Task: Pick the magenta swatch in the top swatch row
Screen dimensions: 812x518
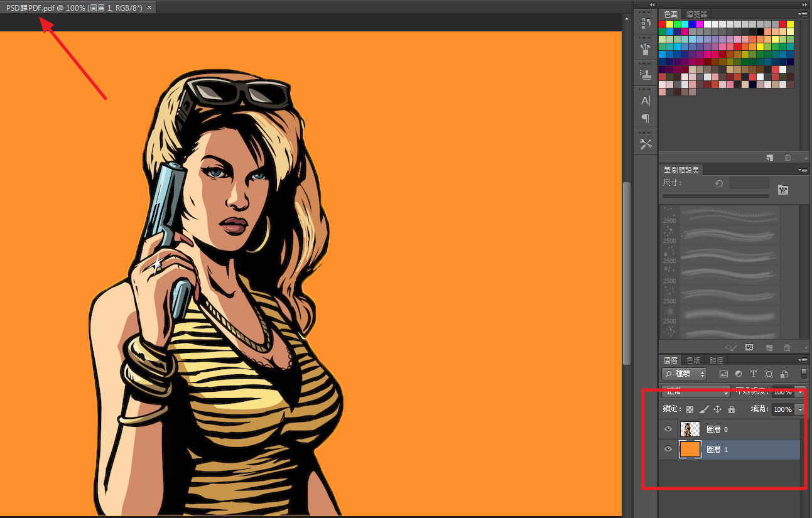Action: click(700, 24)
